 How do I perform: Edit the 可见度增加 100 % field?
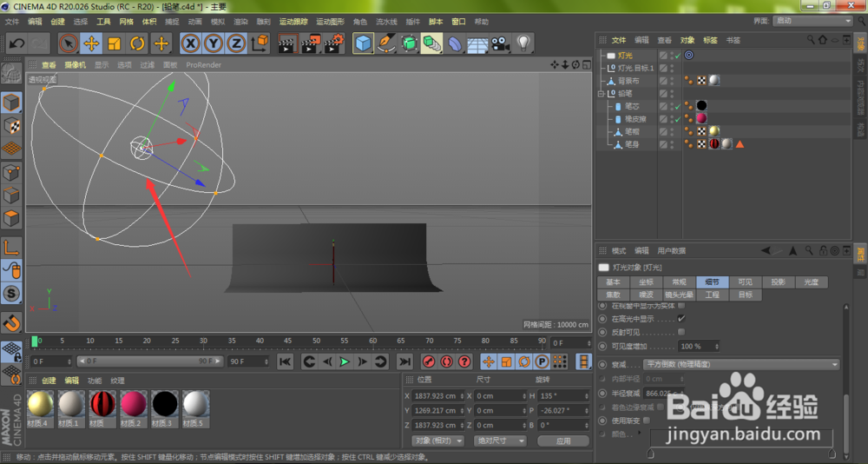(x=699, y=346)
